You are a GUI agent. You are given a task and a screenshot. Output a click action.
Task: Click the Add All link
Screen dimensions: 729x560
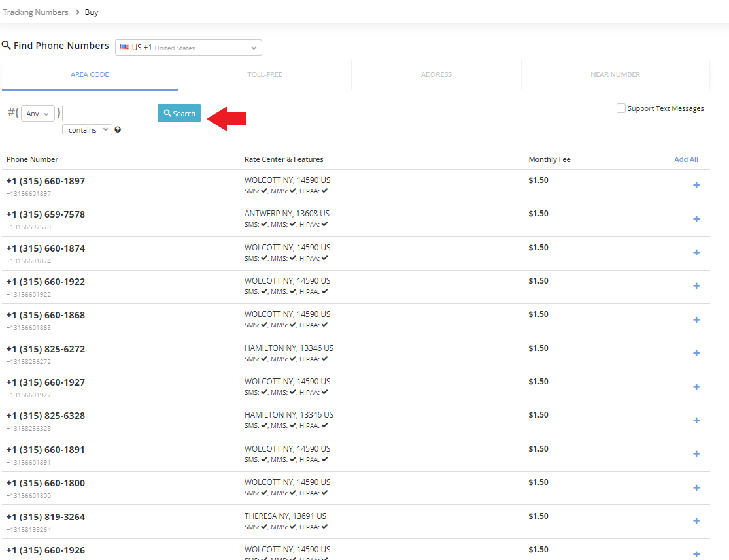click(686, 159)
